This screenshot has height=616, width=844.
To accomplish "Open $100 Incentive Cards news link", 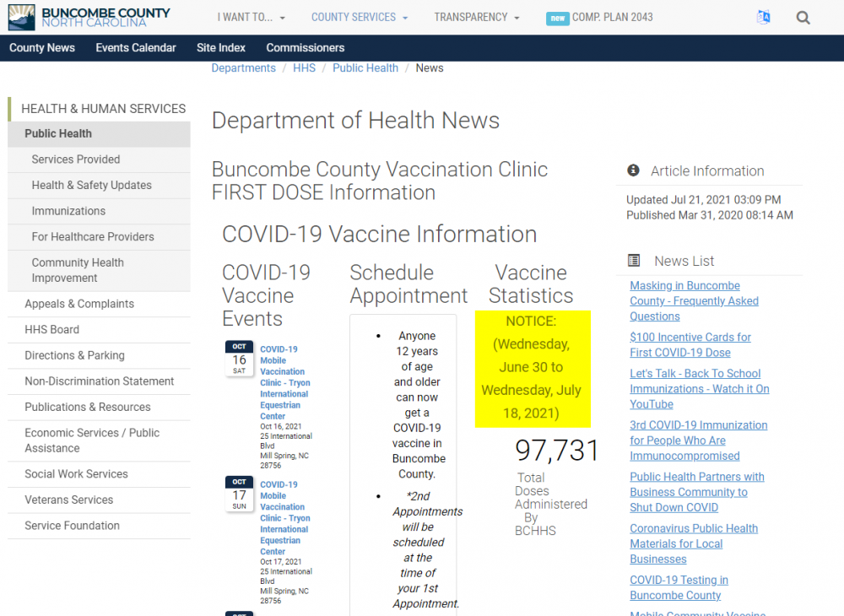I will (690, 344).
